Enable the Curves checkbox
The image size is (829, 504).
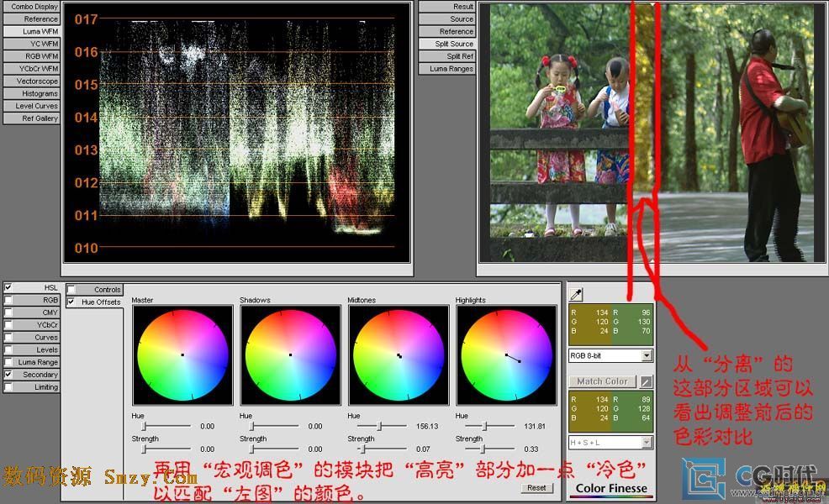coord(8,337)
